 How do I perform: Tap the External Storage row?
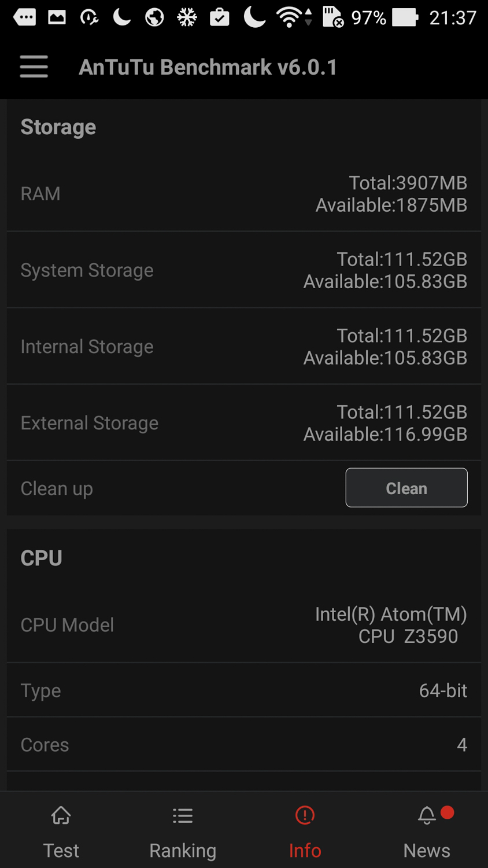[244, 423]
